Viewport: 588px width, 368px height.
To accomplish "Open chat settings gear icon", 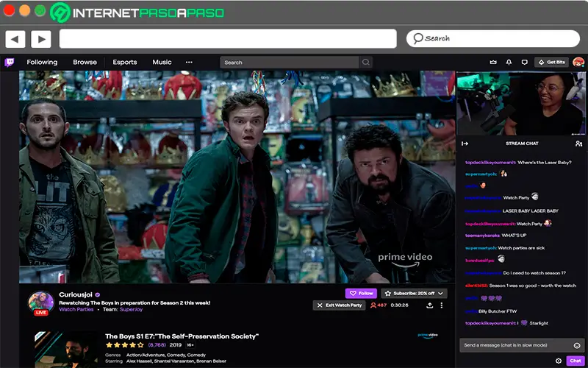I will (x=559, y=361).
